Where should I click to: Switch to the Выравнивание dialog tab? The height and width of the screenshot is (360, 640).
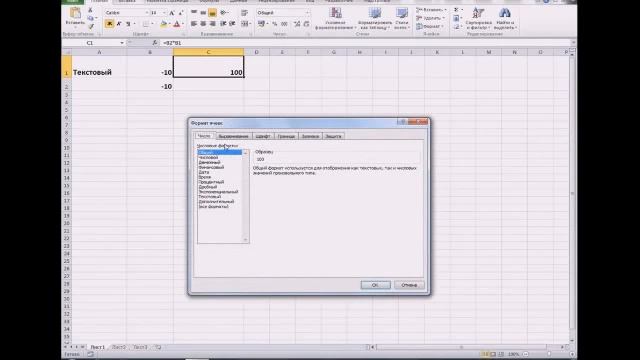pyautogui.click(x=233, y=136)
